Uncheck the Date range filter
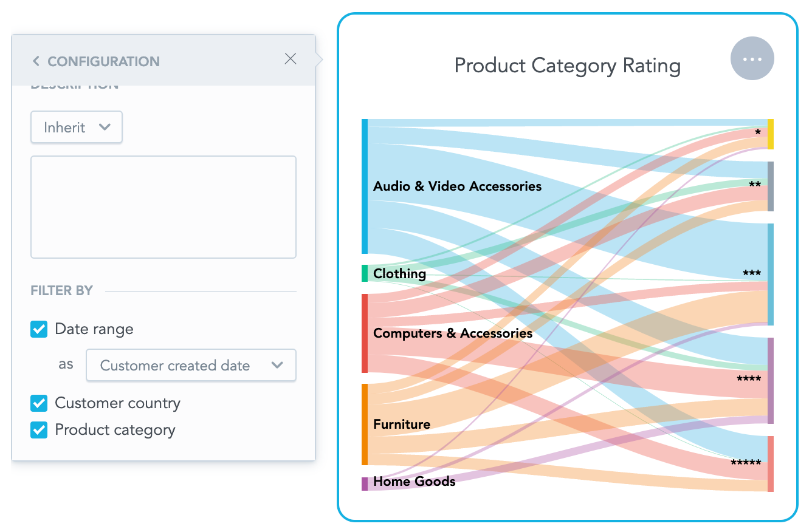 pyautogui.click(x=40, y=329)
